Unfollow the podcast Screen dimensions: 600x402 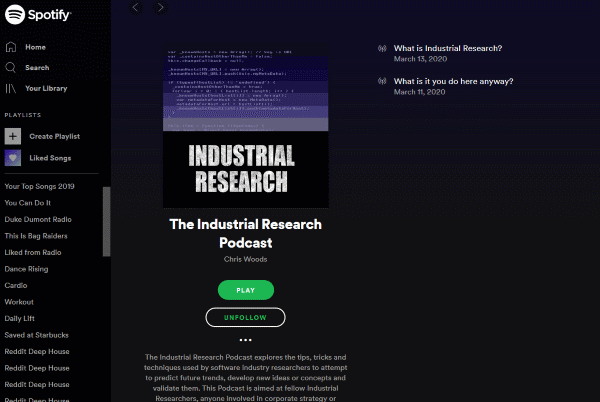245,317
